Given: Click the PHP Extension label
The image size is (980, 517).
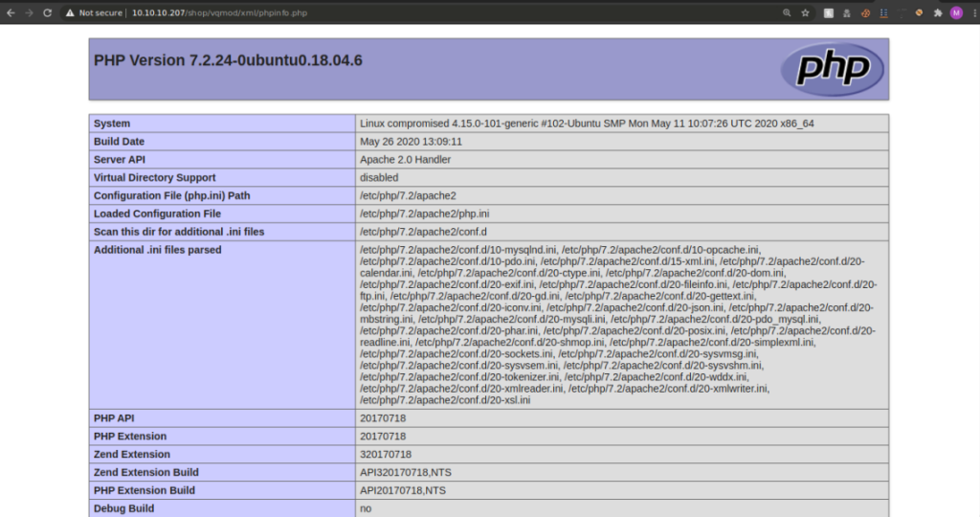Looking at the screenshot, I should click(x=130, y=437).
